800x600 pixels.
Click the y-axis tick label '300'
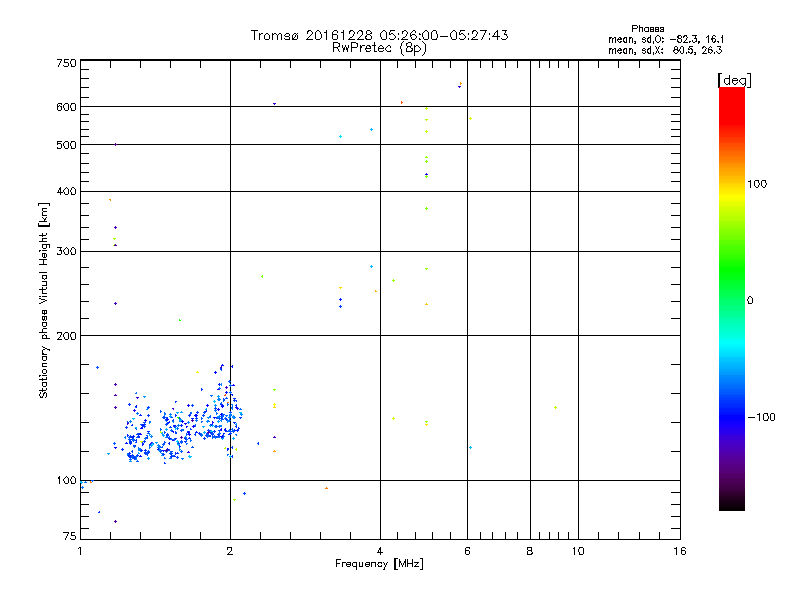66,252
